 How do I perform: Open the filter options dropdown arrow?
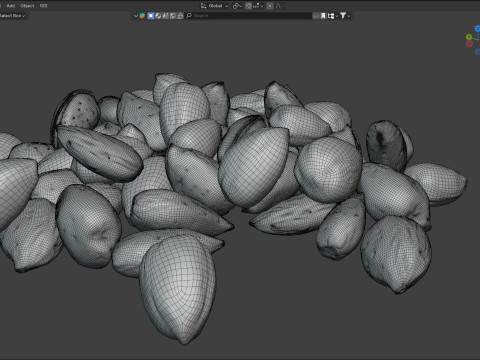tap(349, 16)
